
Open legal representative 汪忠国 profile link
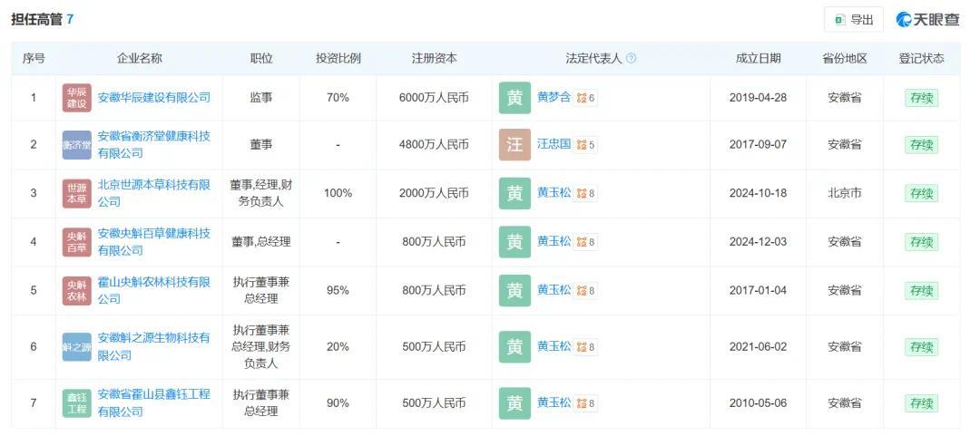554,144
